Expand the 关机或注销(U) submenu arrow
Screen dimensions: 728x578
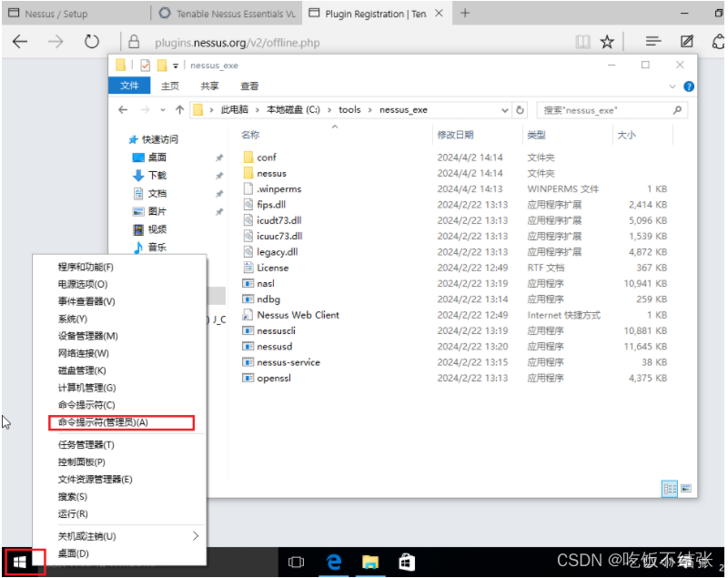tap(196, 536)
